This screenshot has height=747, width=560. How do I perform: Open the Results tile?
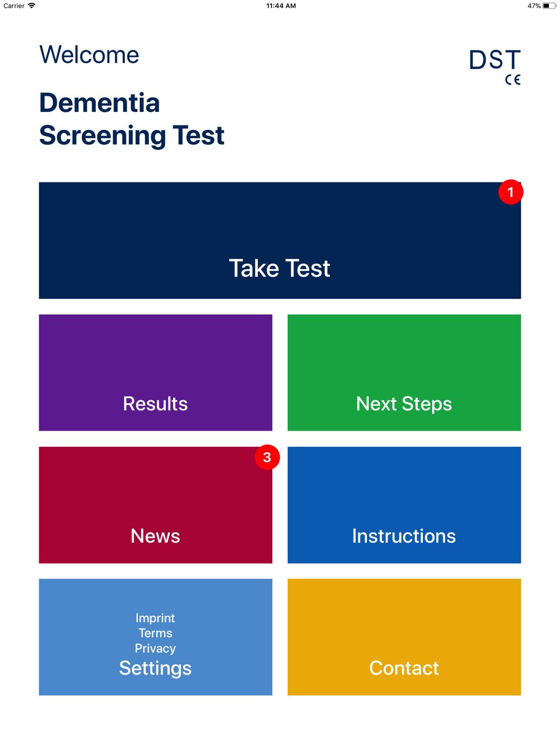click(155, 372)
